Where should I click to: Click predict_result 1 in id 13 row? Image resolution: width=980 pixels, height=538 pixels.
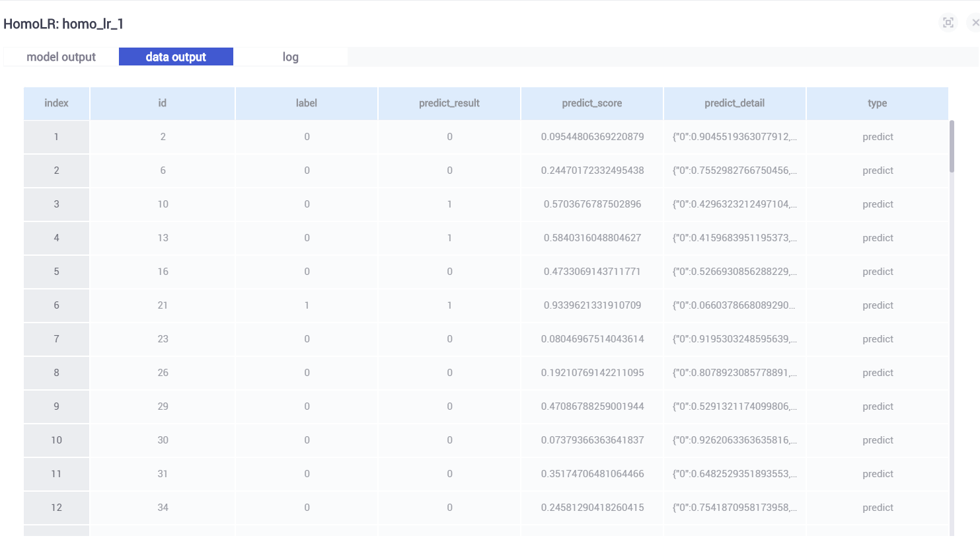[449, 238]
